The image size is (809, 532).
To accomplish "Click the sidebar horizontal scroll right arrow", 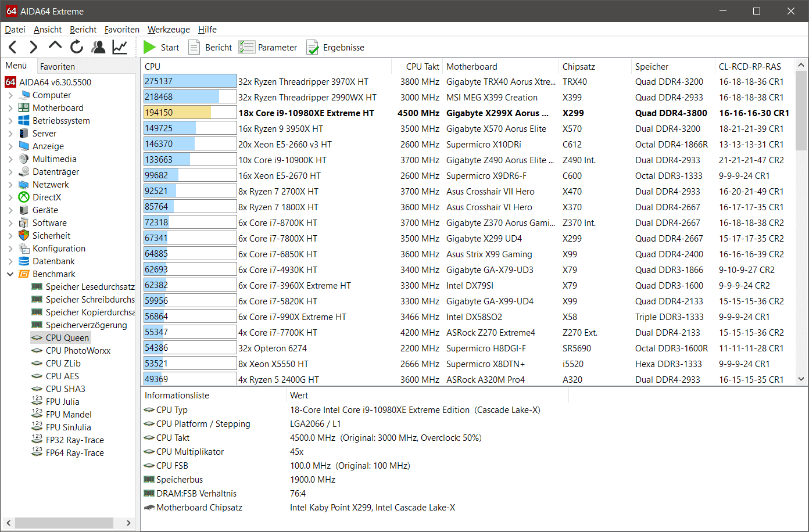I will tap(129, 523).
